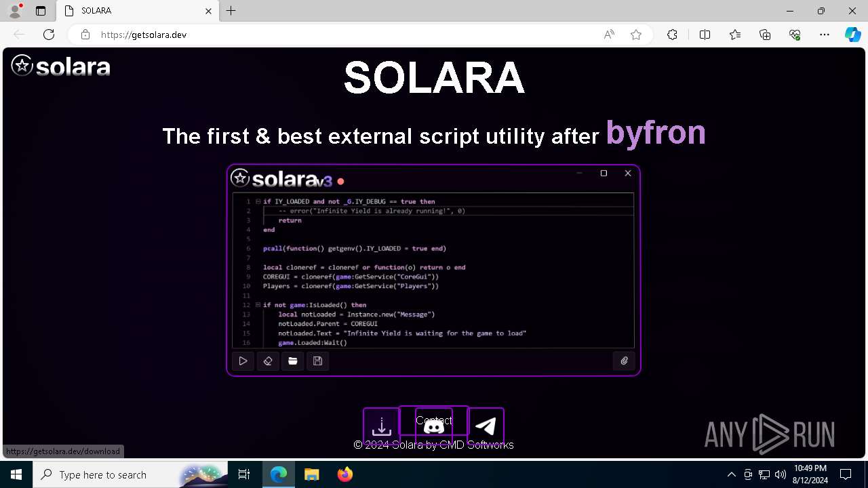Open tab actions menu
The height and width of the screenshot is (488, 868).
tap(41, 11)
